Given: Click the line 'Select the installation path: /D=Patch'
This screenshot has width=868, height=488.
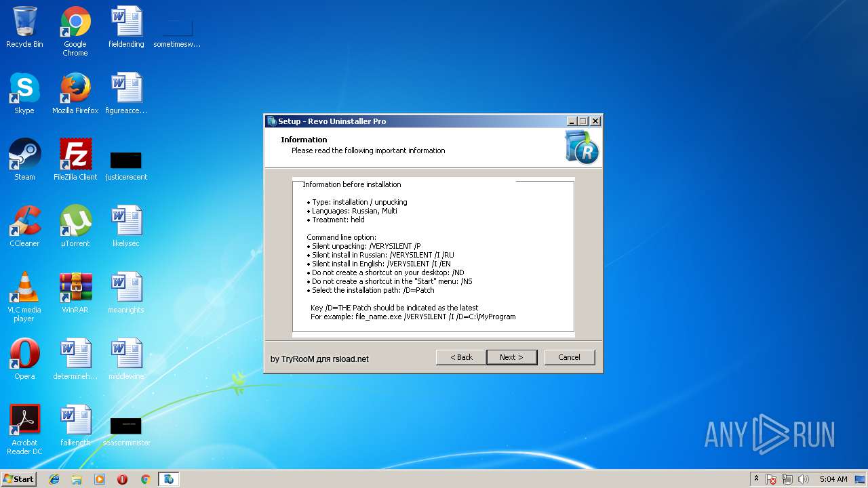Looking at the screenshot, I should (373, 290).
